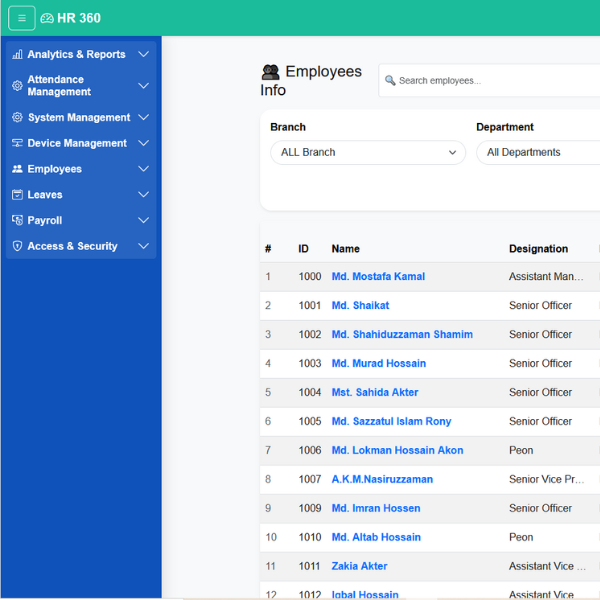This screenshot has width=600, height=600.
Task: Expand the Analytics & Reports chevron
Action: tap(143, 55)
